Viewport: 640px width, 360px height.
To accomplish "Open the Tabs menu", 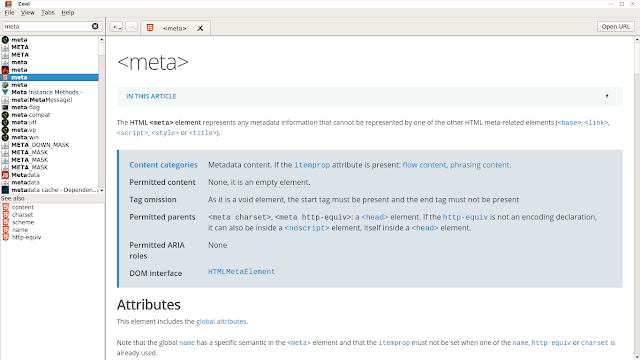I will pos(48,13).
